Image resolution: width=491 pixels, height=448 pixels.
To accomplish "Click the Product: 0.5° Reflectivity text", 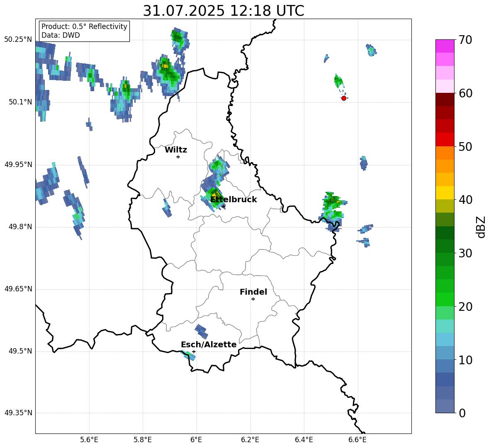I will 84,27.
